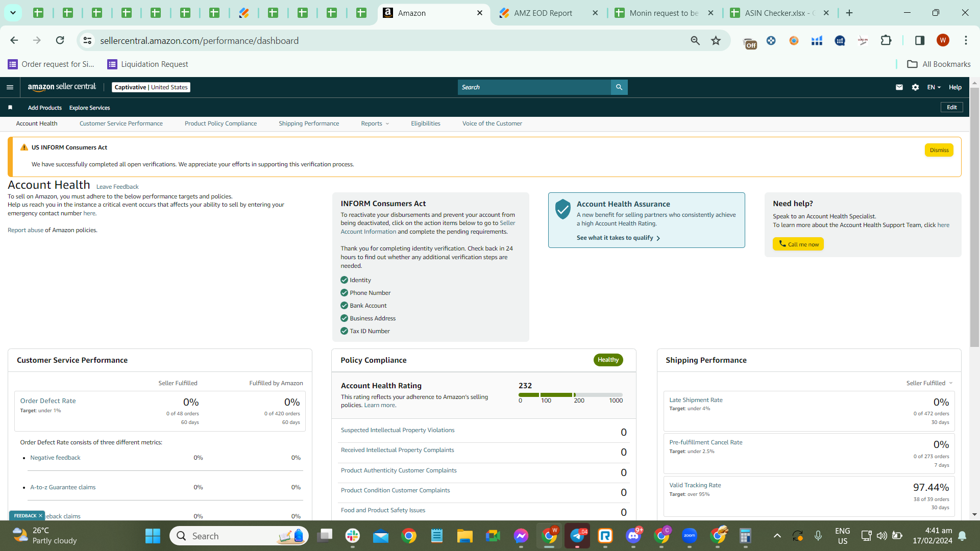Bookmark this page with the star icon
Screen dimensions: 980x551
tap(716, 40)
